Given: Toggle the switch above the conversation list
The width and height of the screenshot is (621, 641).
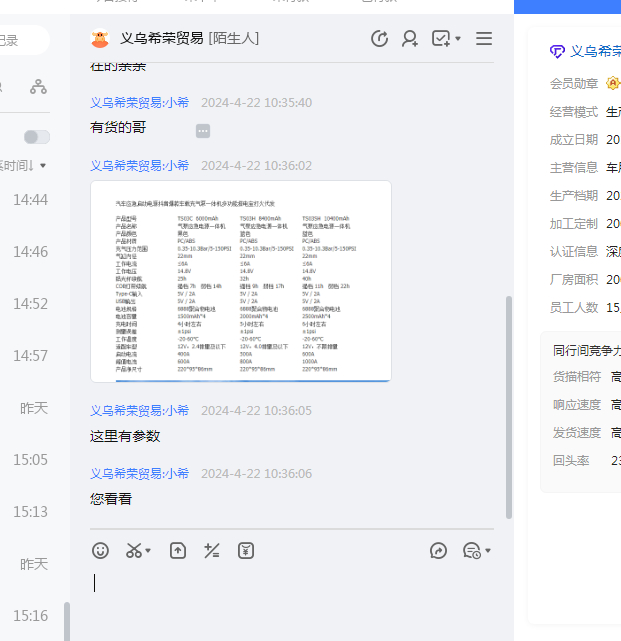Looking at the screenshot, I should (37, 137).
